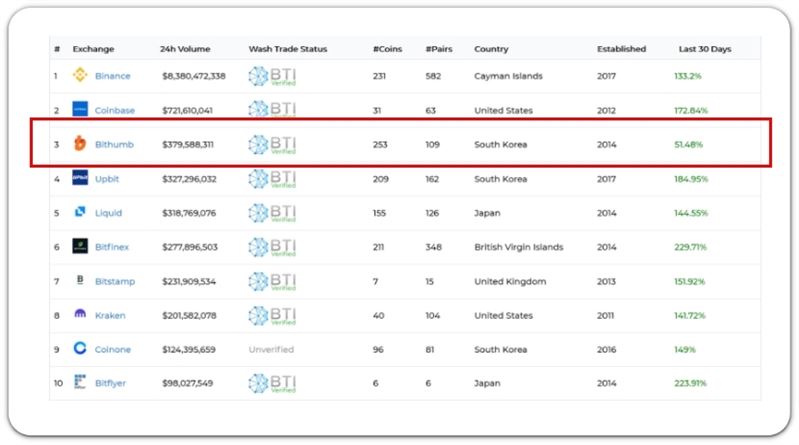Sort by the #Coins column header

tap(387, 49)
